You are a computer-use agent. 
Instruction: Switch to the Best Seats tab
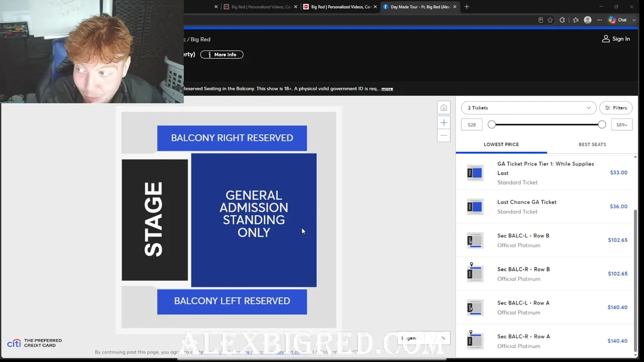coord(592,144)
